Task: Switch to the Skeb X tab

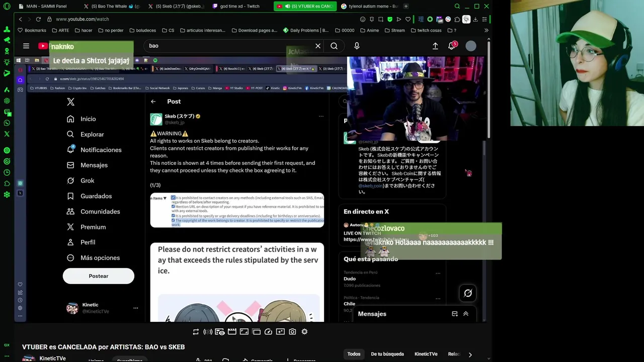Action: pyautogui.click(x=176, y=6)
